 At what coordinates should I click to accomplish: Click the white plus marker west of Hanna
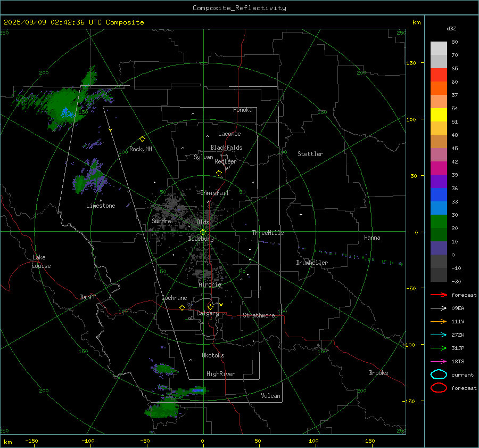click(301, 214)
